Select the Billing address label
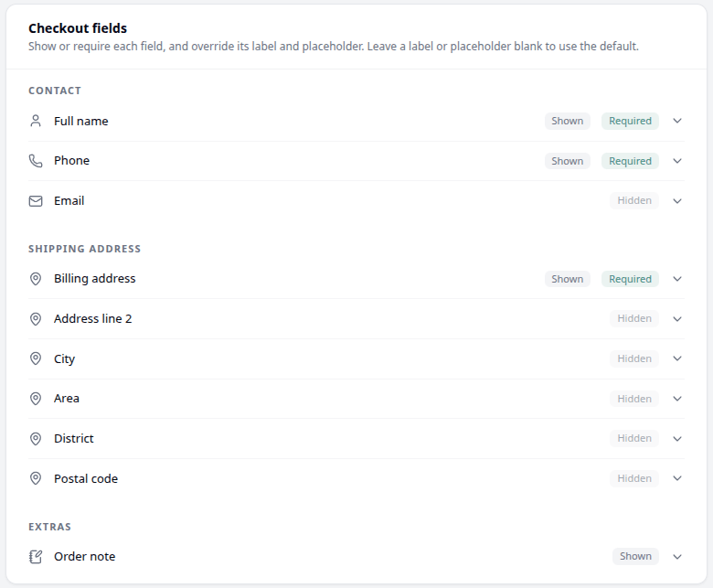 coord(94,279)
